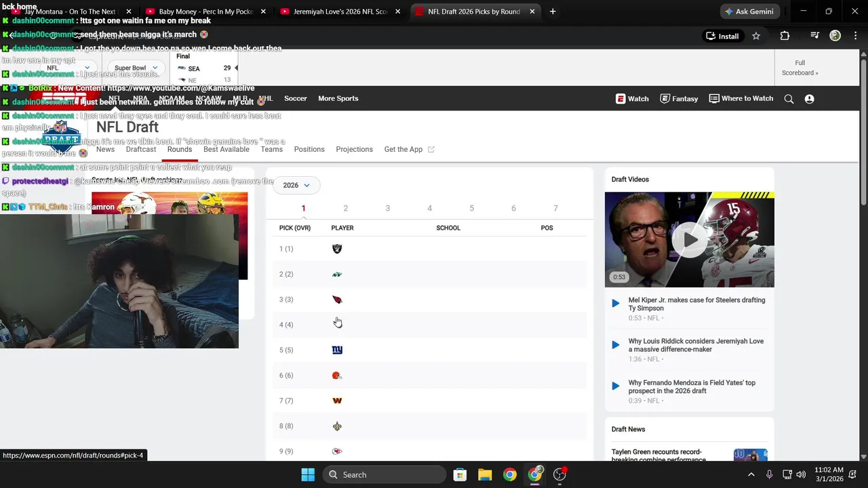The image size is (868, 488).
Task: Click the Get the App link
Action: 409,149
